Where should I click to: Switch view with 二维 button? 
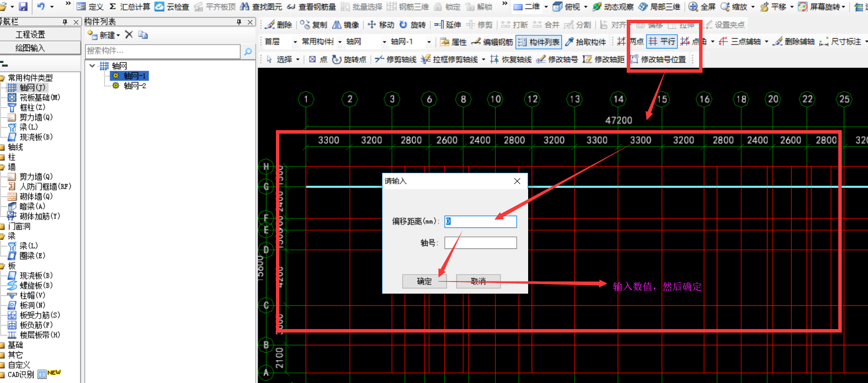point(527,6)
